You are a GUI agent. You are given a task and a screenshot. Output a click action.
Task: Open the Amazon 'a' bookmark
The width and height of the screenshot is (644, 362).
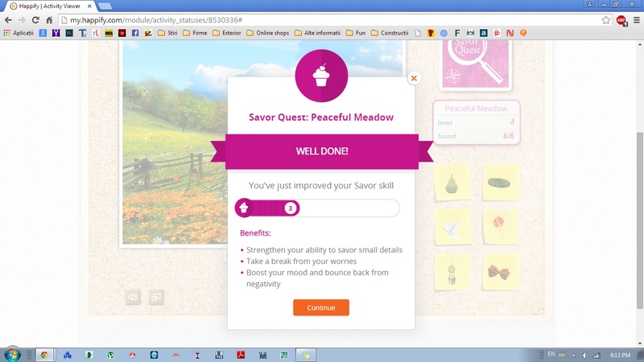(484, 33)
